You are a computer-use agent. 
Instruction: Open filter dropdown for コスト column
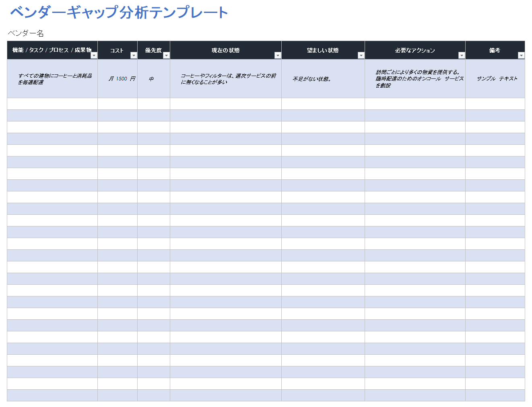[x=134, y=55]
